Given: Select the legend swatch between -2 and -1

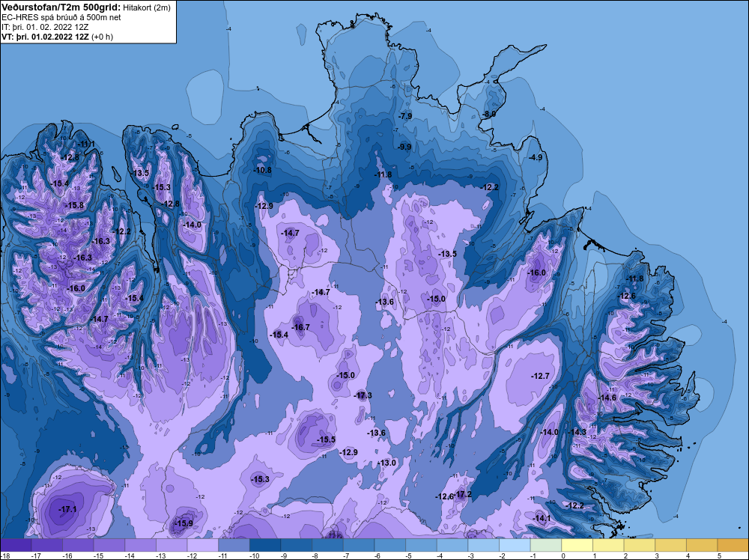Looking at the screenshot, I should [x=515, y=545].
